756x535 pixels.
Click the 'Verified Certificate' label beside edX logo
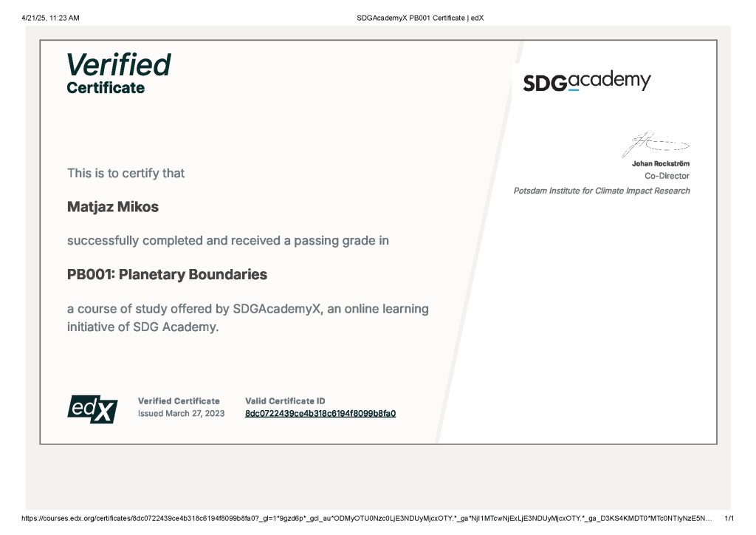[179, 401]
